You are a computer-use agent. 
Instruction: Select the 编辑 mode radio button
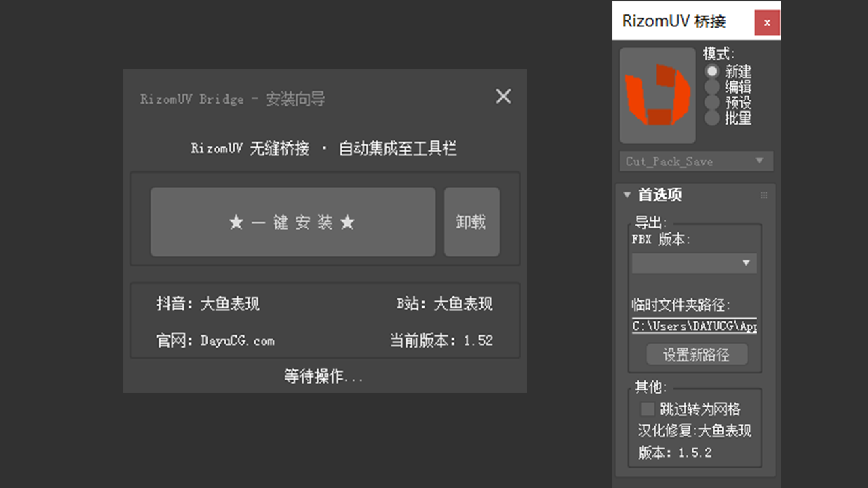(711, 87)
